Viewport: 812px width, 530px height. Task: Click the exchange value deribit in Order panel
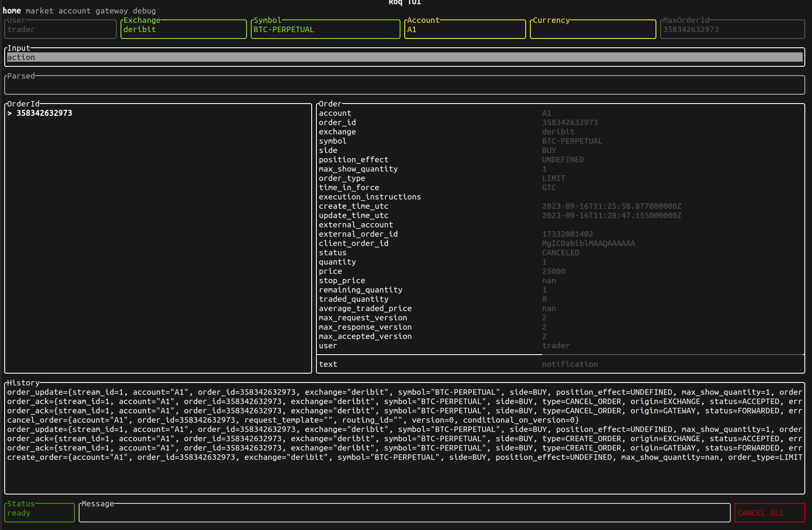[558, 131]
